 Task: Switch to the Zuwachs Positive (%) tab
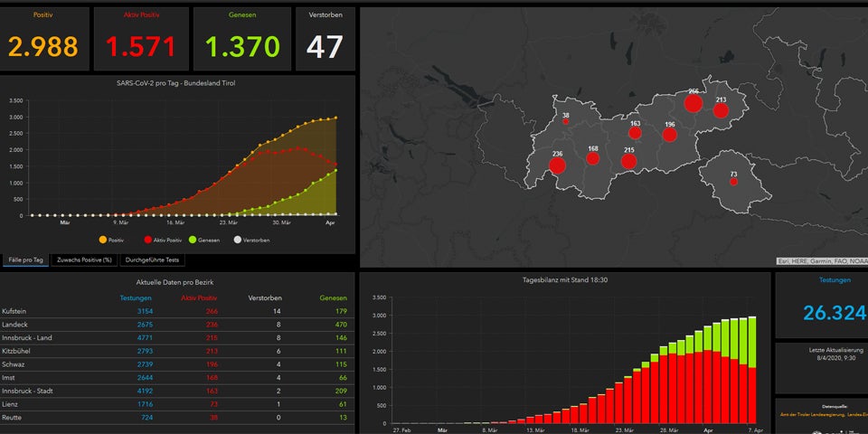(x=83, y=260)
